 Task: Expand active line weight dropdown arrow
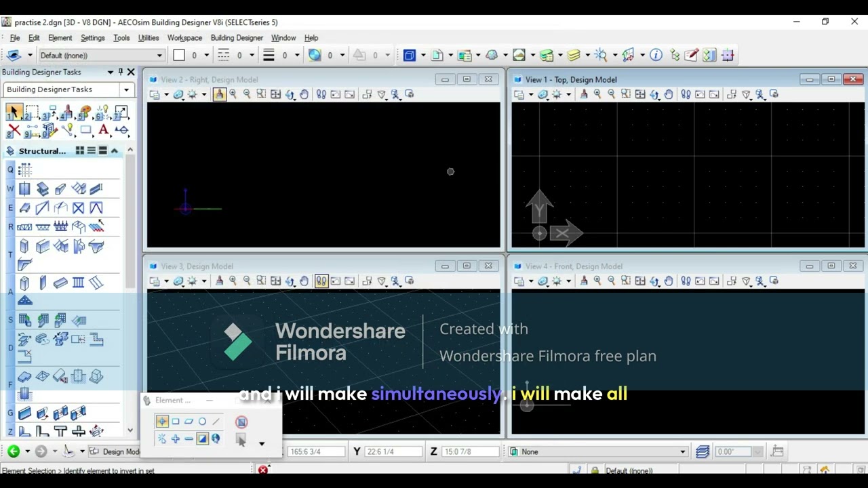[297, 56]
